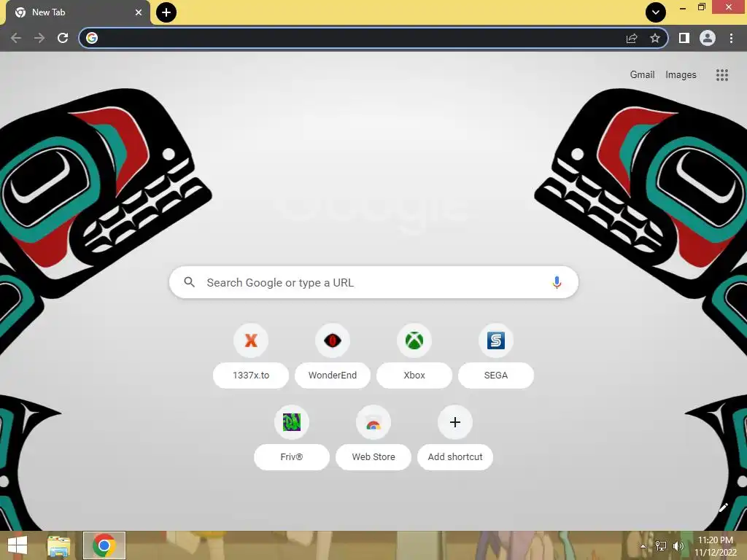Click the Chrome taskbar icon
The height and width of the screenshot is (560, 747).
click(x=104, y=545)
